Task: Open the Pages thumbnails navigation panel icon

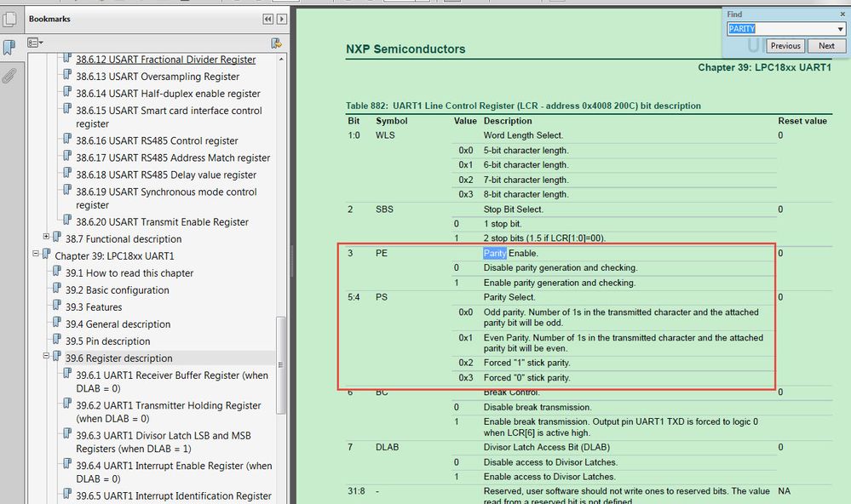Action: click(9, 20)
